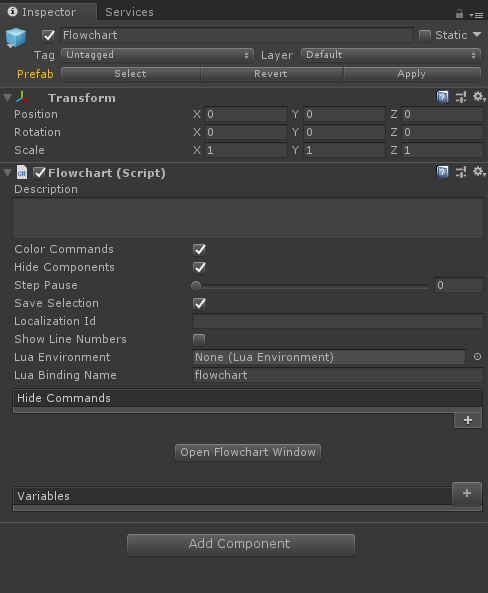This screenshot has height=593, width=488.
Task: Click the Step Pause slider handle
Action: pos(196,286)
